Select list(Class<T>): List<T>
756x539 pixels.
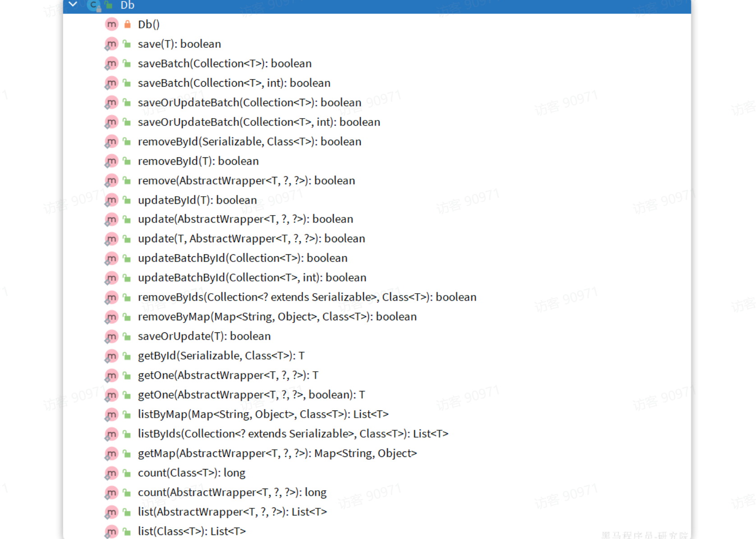tap(192, 531)
